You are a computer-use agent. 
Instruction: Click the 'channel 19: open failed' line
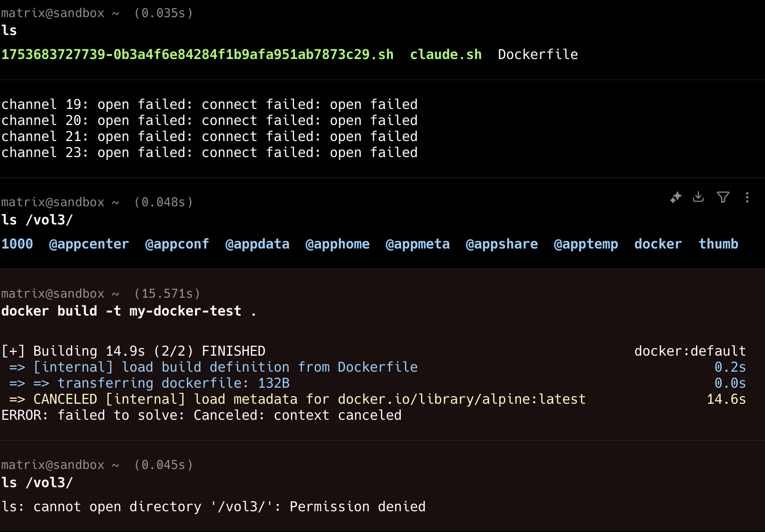tap(209, 105)
